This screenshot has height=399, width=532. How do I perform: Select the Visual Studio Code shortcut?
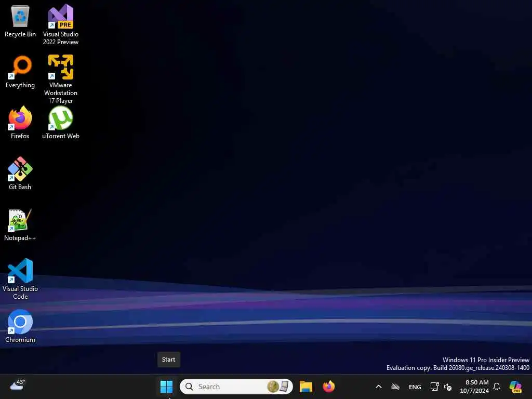coord(20,279)
